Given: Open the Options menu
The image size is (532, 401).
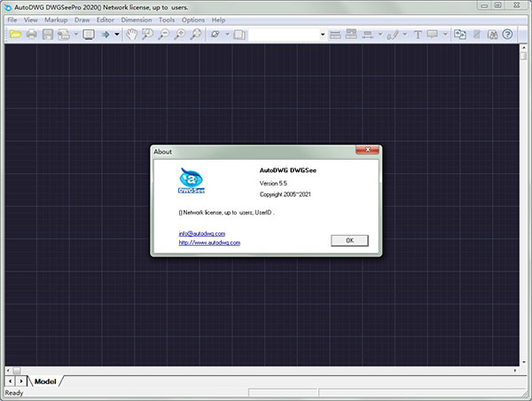Looking at the screenshot, I should coord(193,20).
